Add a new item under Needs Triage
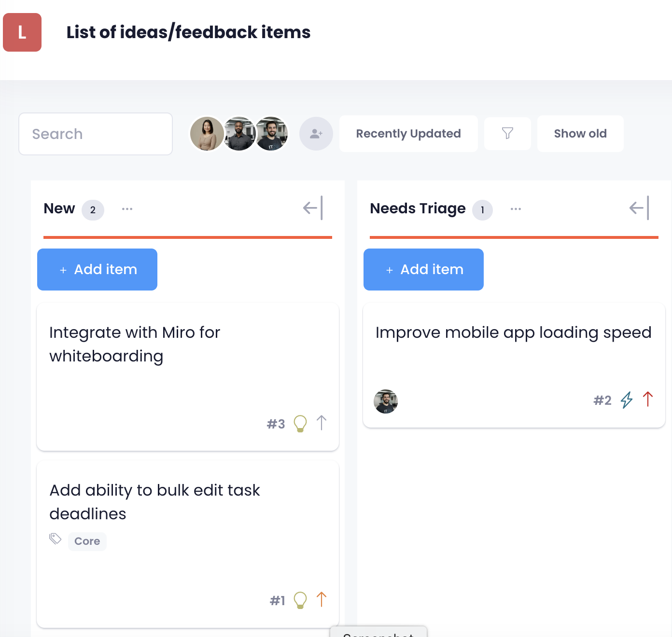The width and height of the screenshot is (672, 637). pyautogui.click(x=423, y=269)
